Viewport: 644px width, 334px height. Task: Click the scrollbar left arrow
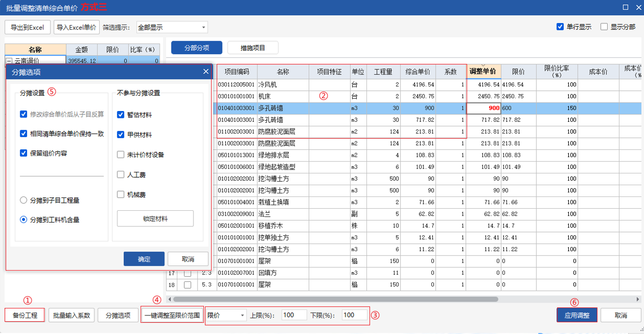click(169, 299)
